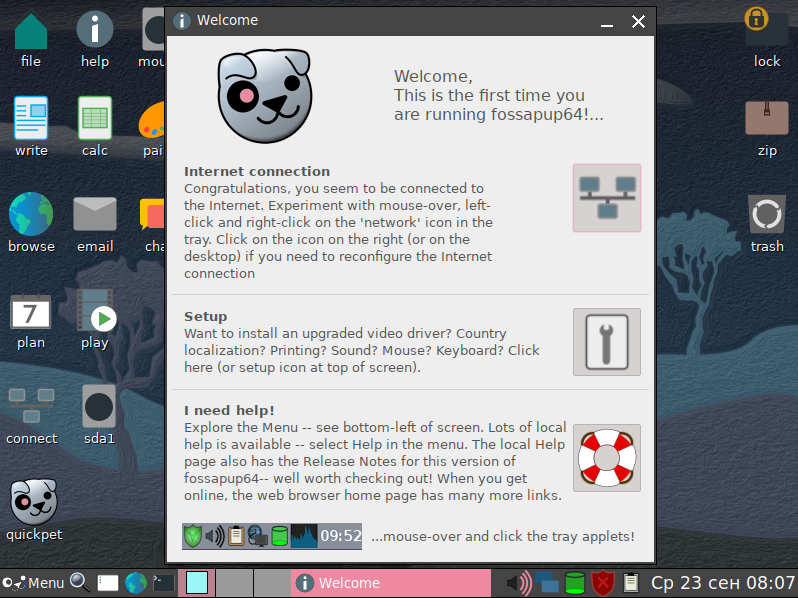Image resolution: width=798 pixels, height=598 pixels.
Task: Switch to third virtual desktop in pager
Action: (272, 583)
